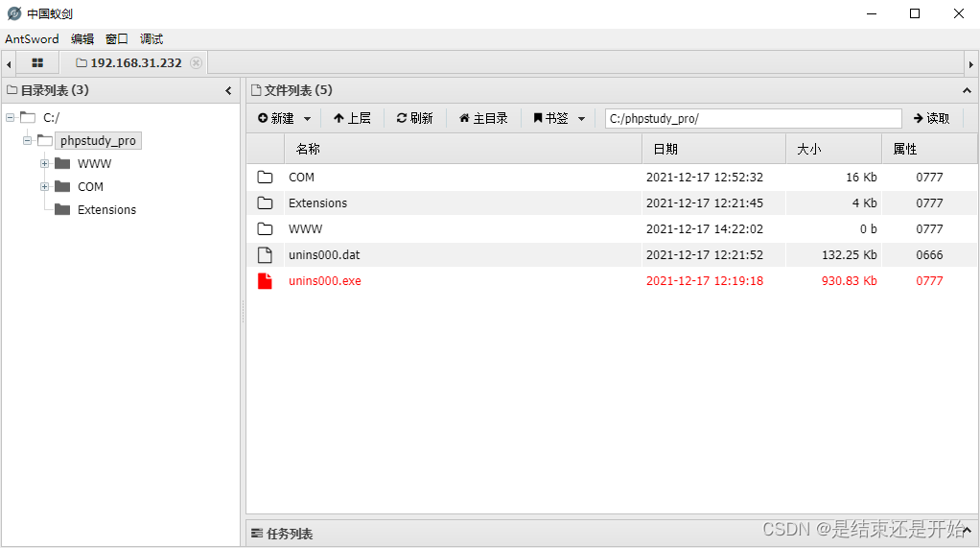Click the 930.83 Kb size cell
The image size is (980, 548).
coord(849,281)
